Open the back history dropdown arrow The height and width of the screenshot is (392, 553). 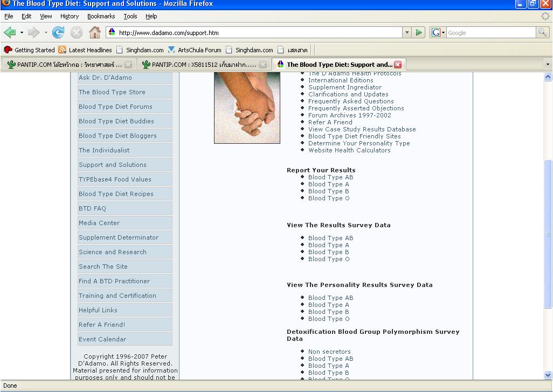[22, 33]
